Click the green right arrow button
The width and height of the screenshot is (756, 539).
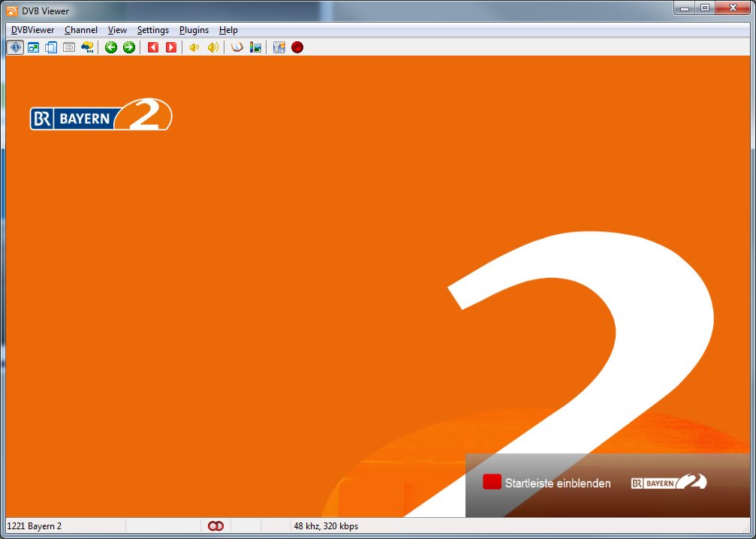point(129,47)
